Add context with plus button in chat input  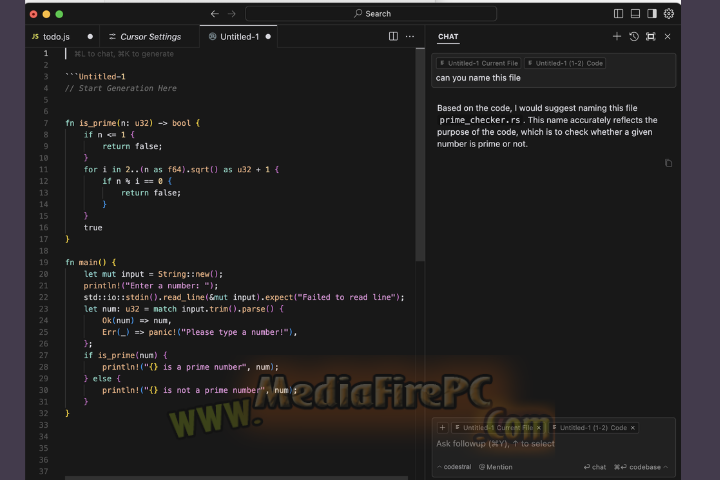(442, 428)
